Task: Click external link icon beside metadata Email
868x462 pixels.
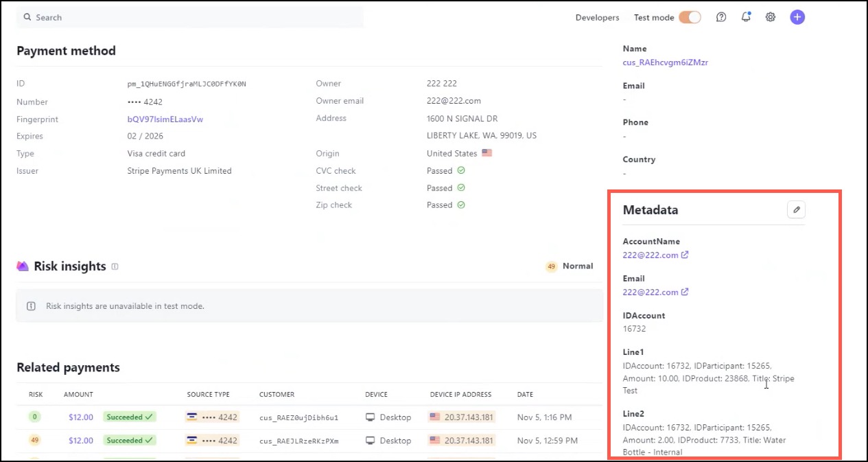Action: [x=685, y=292]
